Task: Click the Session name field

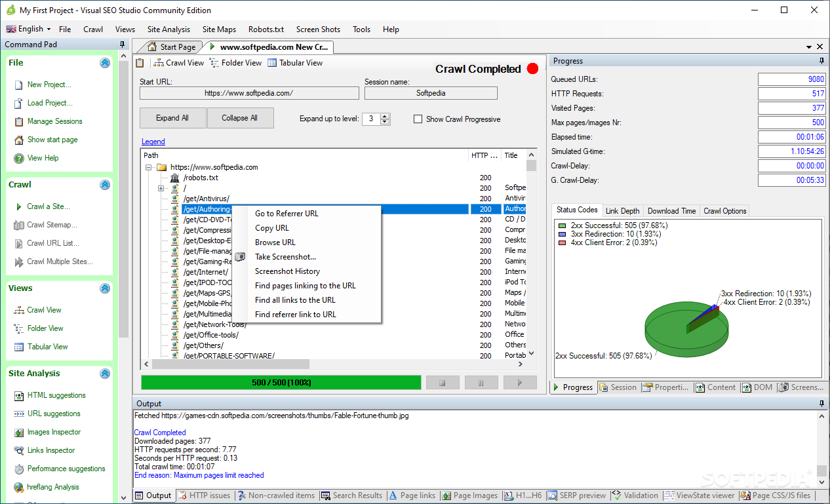Action: tap(431, 93)
